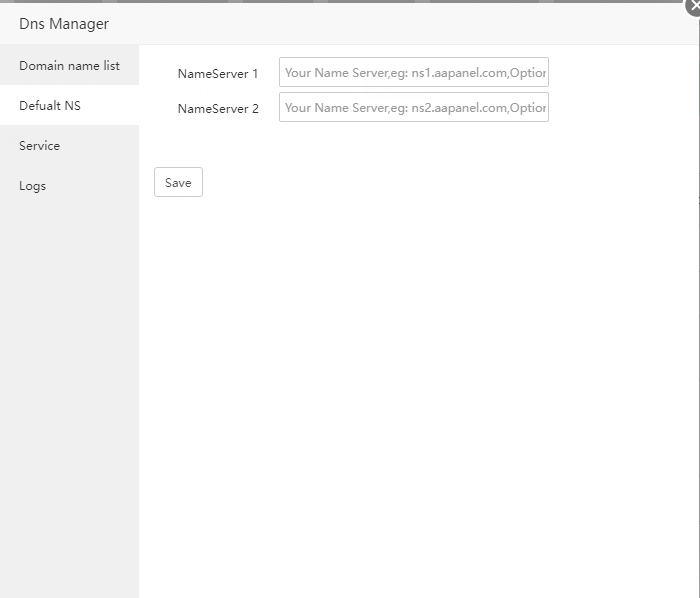The height and width of the screenshot is (598, 700).
Task: Click the NameServer 2 label
Action: pyautogui.click(x=217, y=109)
